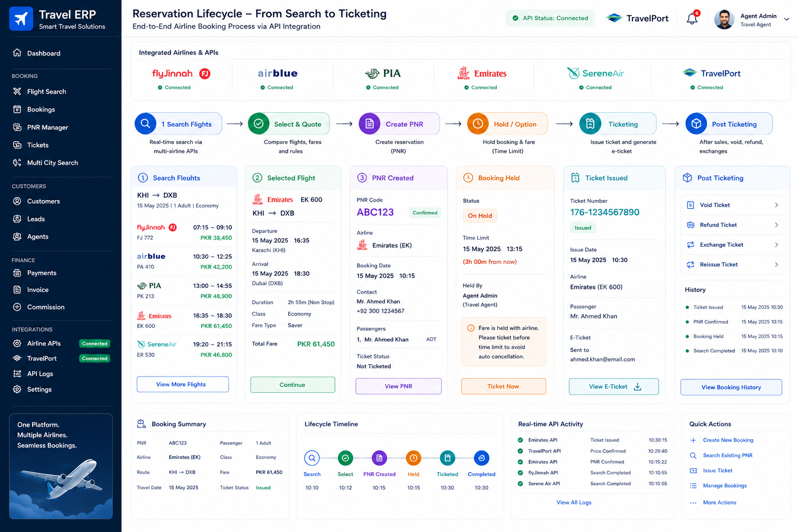Screen dimensions: 798x532
Task: Click the Emirates logo in Integrated Airlines
Action: (x=482, y=73)
